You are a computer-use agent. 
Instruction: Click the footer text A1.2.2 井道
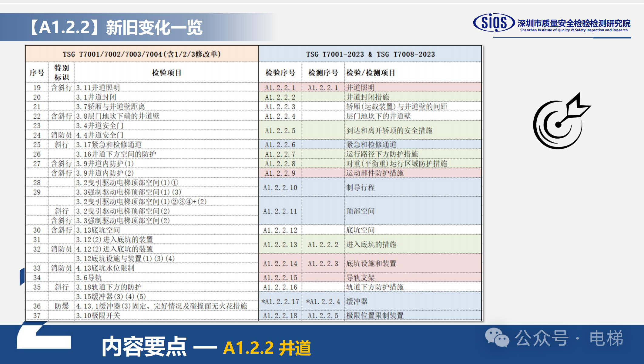(x=267, y=348)
